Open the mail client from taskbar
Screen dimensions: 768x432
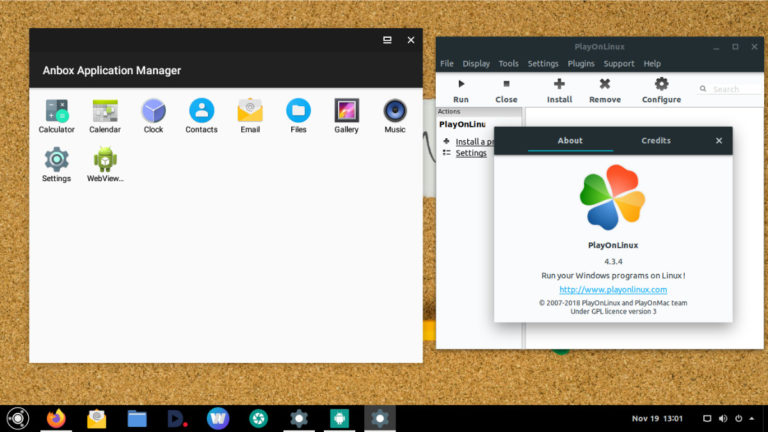pyautogui.click(x=96, y=418)
